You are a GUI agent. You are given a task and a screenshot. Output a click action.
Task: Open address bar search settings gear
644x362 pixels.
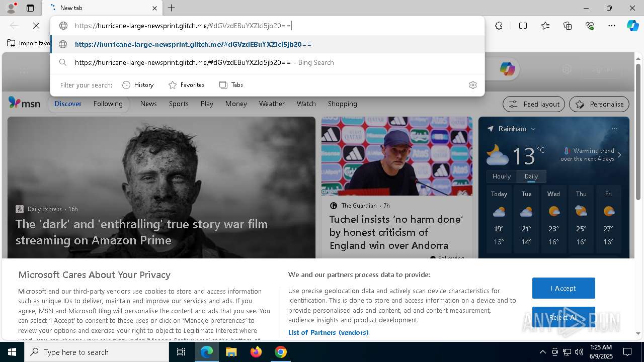472,85
